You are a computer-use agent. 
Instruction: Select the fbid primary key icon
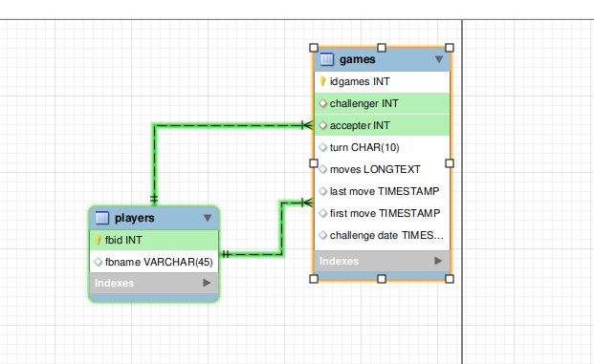click(98, 240)
